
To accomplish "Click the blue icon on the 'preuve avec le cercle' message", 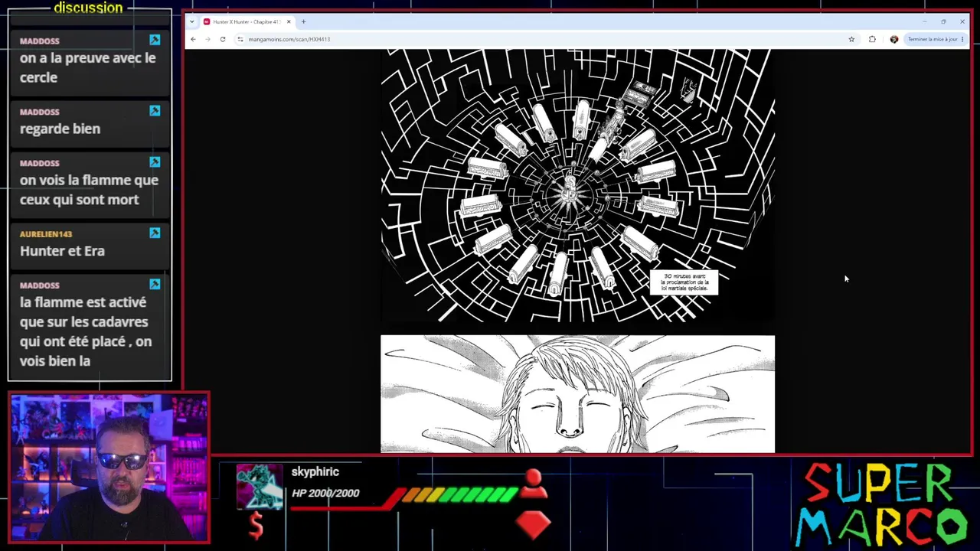I will coord(155,40).
